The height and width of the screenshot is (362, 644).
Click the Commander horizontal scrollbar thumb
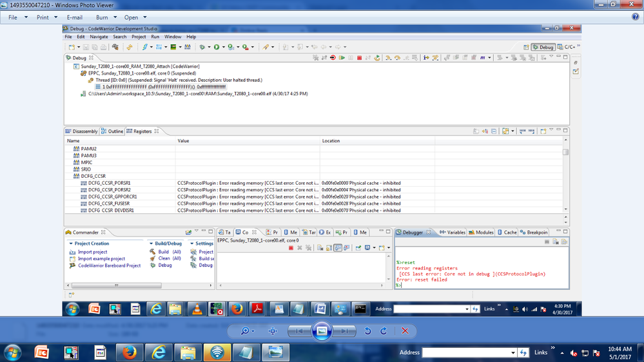coord(116,285)
